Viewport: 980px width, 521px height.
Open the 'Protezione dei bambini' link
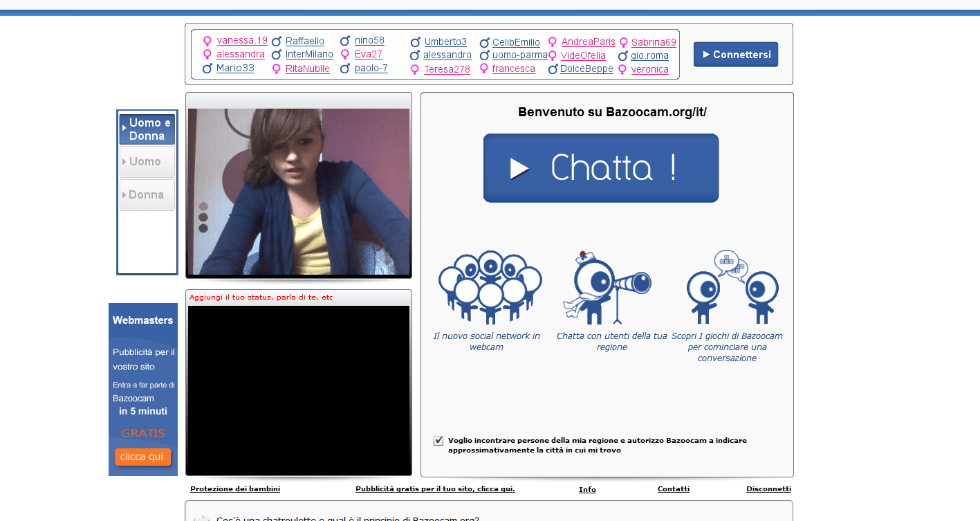point(235,489)
